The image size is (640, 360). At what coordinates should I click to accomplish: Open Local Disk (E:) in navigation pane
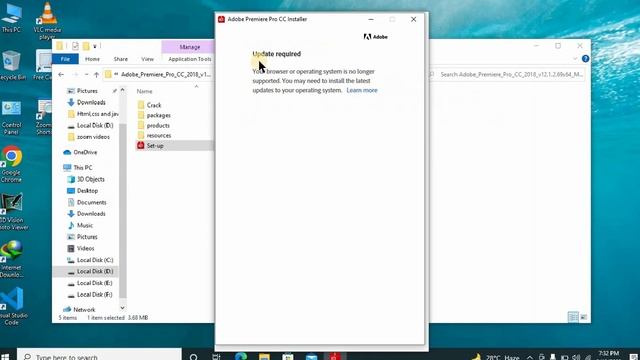pyautogui.click(x=94, y=283)
